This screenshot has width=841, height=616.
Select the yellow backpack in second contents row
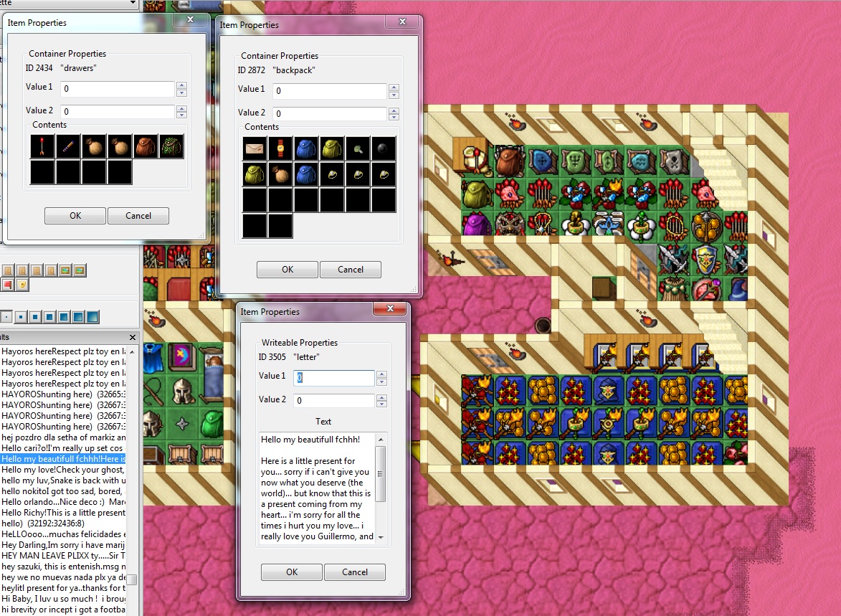pos(255,174)
